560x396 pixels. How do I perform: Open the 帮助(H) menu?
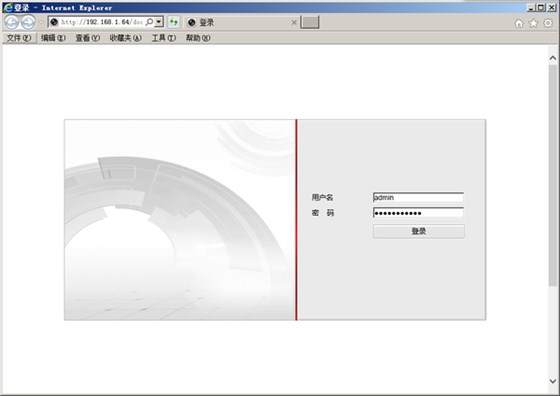[198, 38]
